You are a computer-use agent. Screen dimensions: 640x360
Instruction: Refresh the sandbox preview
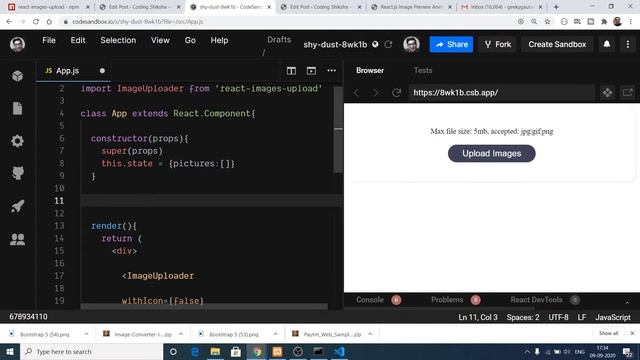(396, 93)
